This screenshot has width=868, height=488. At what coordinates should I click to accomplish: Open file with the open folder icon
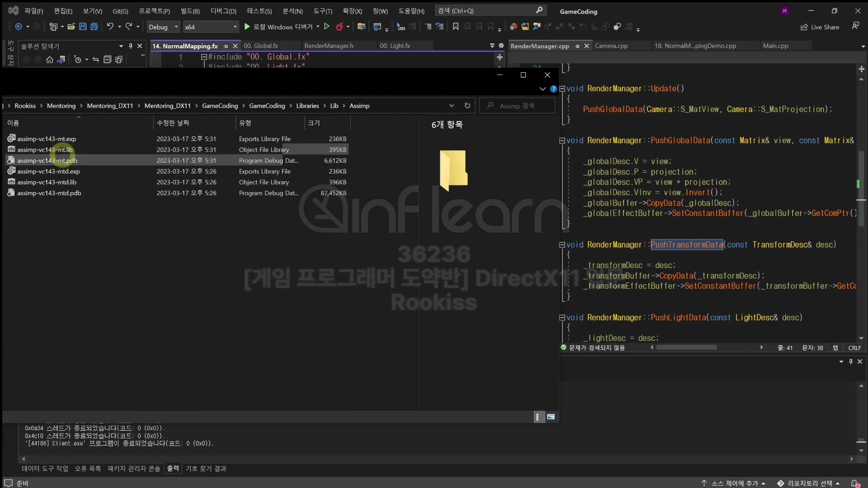[x=71, y=27]
